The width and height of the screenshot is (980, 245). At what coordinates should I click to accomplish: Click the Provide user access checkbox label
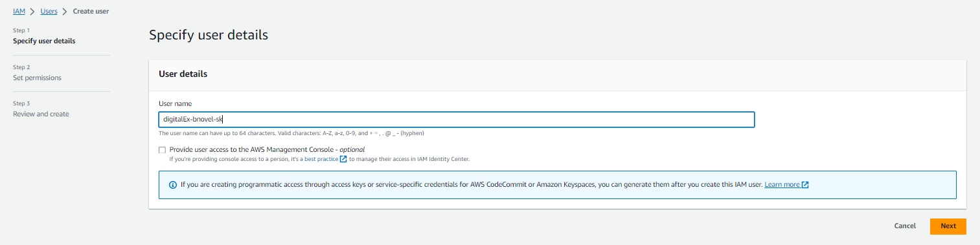(267, 149)
